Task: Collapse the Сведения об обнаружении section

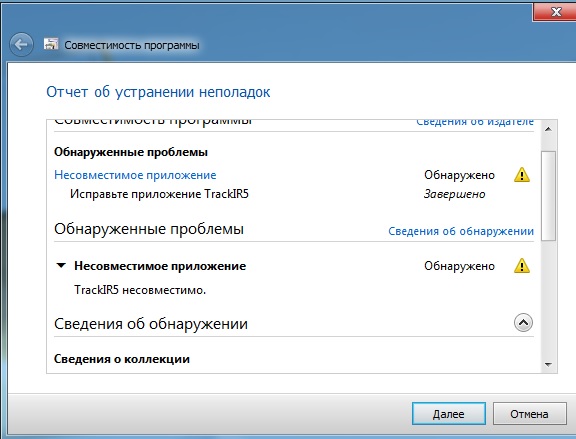Action: pos(523,323)
